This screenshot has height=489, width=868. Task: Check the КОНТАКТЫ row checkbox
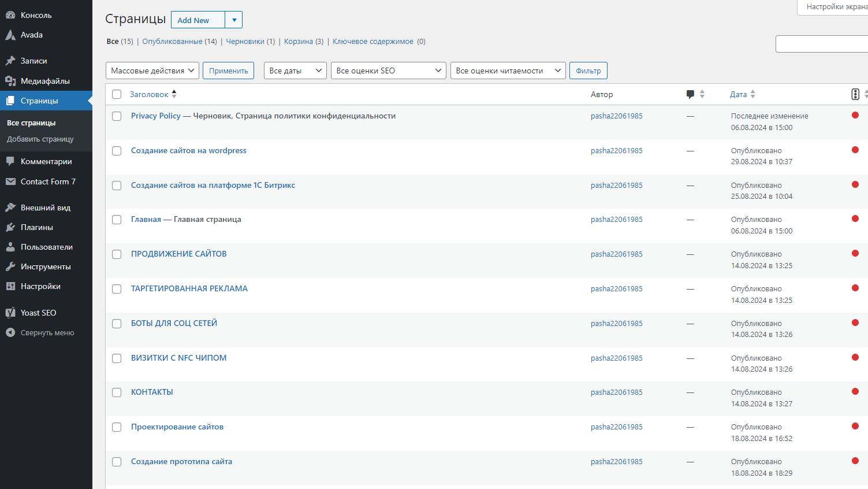117,392
